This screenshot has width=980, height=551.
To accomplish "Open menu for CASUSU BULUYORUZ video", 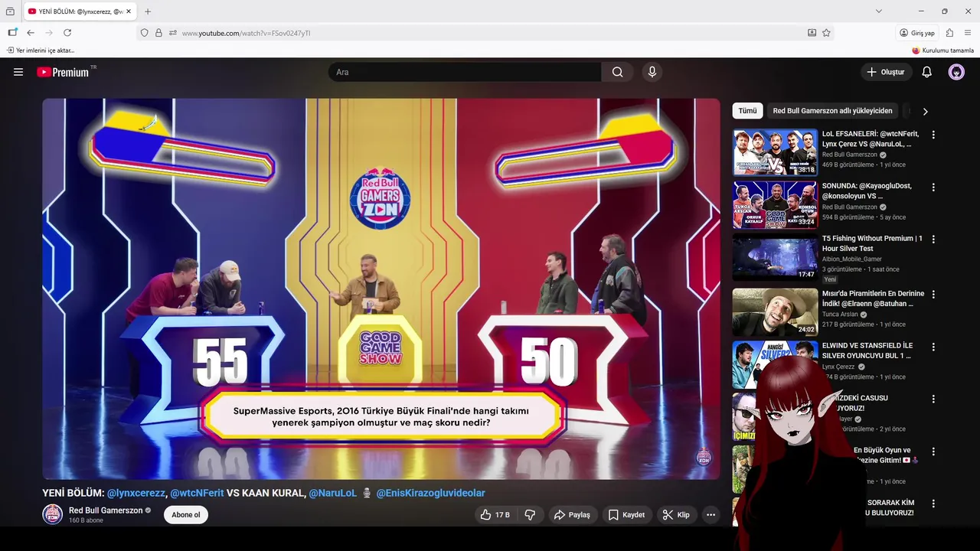I will [x=933, y=399].
